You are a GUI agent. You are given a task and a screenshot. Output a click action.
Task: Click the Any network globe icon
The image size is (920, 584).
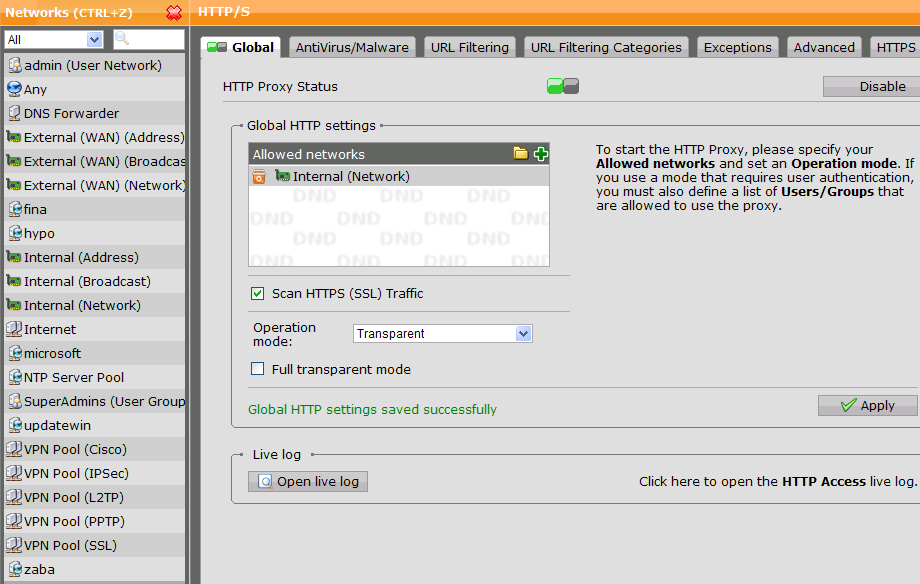(x=14, y=89)
